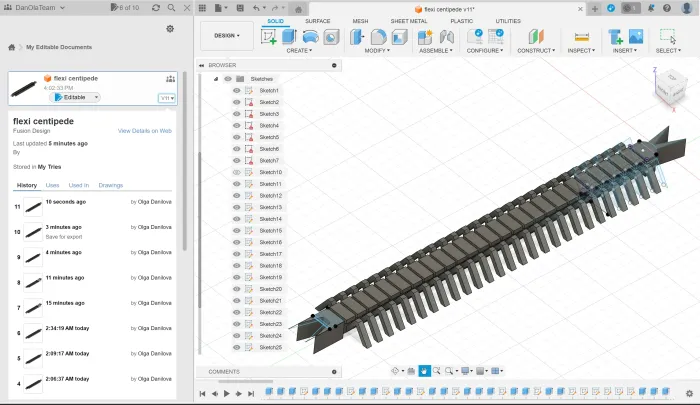Open the notifications bell

pyautogui.click(x=651, y=8)
